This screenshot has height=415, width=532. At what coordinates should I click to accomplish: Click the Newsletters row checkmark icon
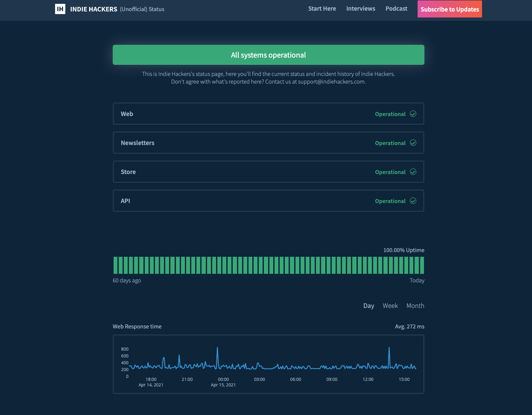[x=413, y=143]
